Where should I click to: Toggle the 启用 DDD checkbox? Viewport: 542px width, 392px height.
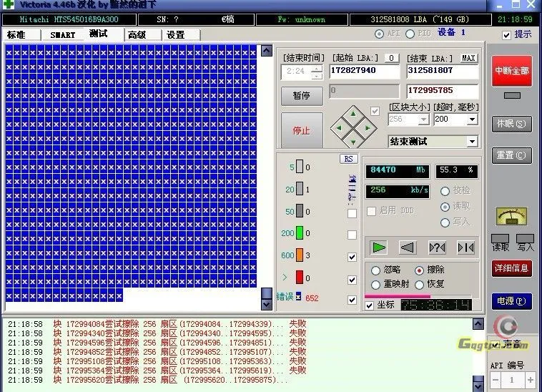click(371, 211)
